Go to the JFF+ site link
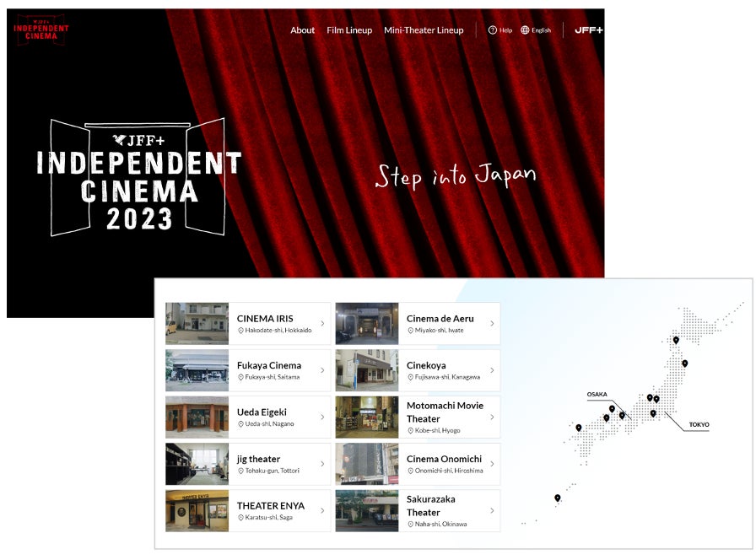 [x=588, y=30]
